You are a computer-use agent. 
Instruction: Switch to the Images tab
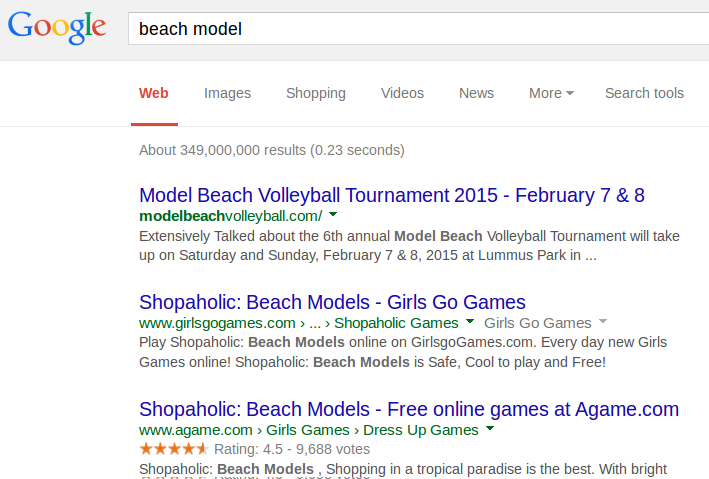tap(227, 93)
